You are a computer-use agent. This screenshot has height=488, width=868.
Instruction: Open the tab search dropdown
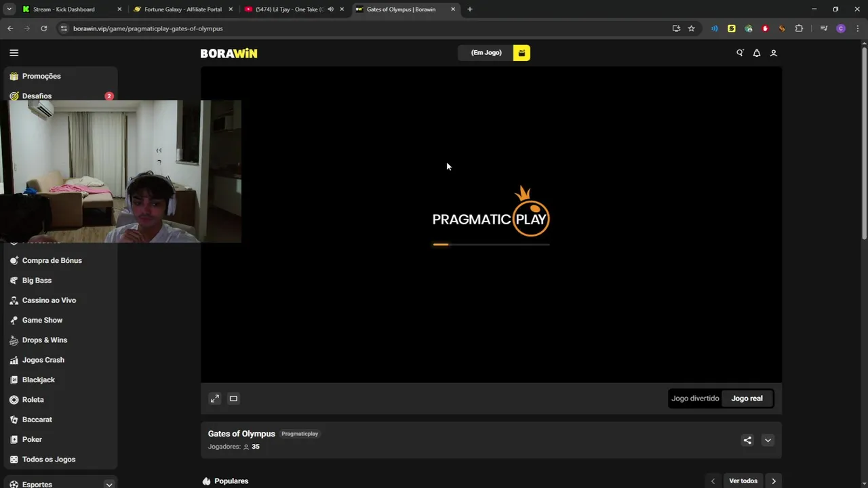(x=9, y=9)
